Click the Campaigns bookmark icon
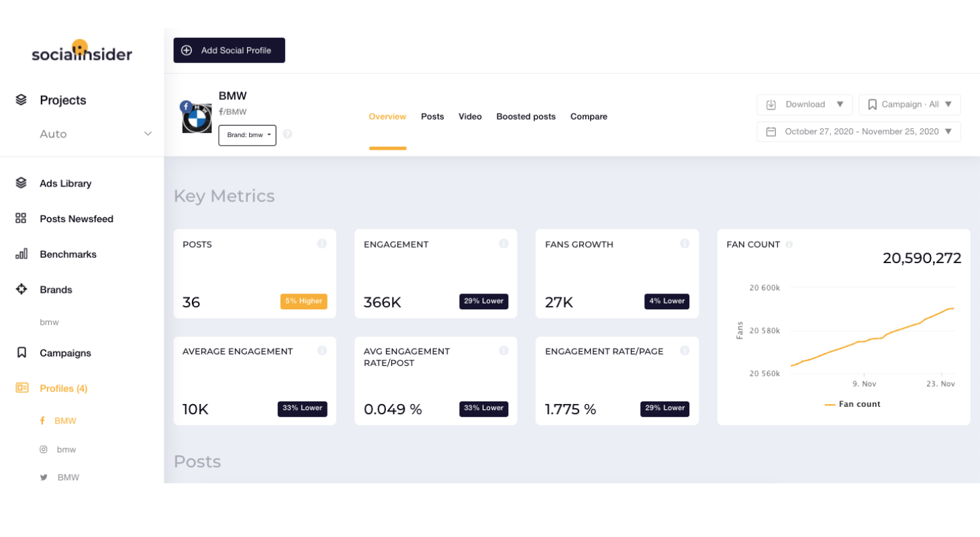The image size is (980, 537). (x=21, y=352)
